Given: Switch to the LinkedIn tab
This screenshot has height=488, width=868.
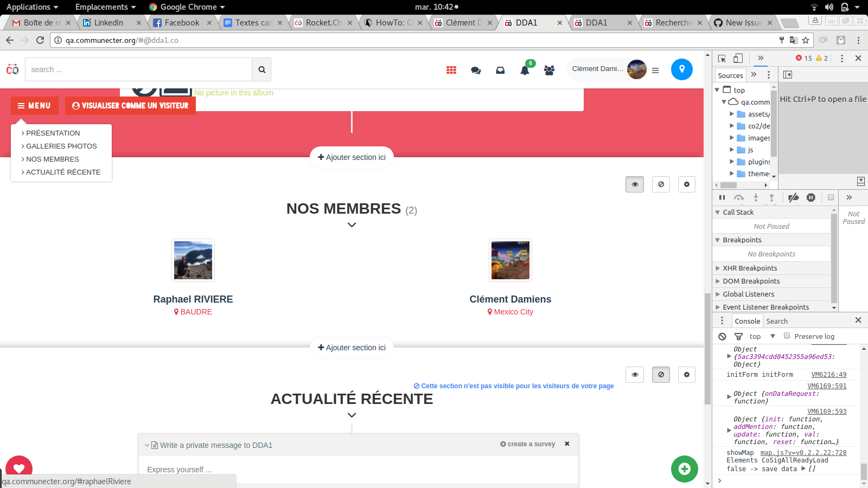Looking at the screenshot, I should tap(109, 23).
